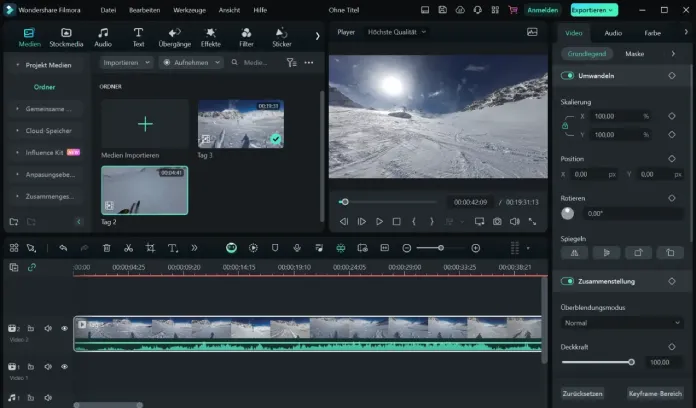Show more media tabs with the right chevron
The width and height of the screenshot is (696, 408).
(x=317, y=36)
